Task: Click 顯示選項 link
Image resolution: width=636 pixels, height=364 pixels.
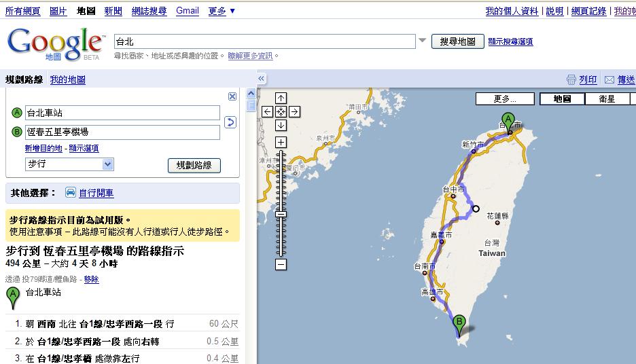Action: tap(84, 148)
